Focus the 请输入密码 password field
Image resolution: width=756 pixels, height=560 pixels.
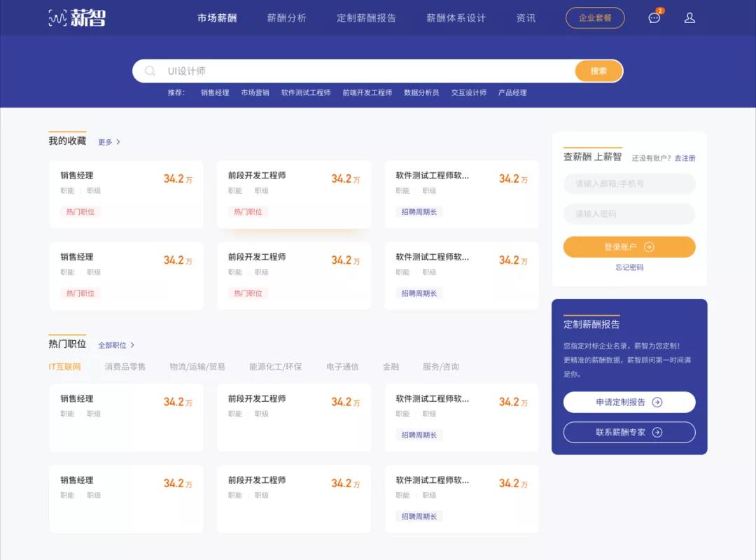click(629, 214)
